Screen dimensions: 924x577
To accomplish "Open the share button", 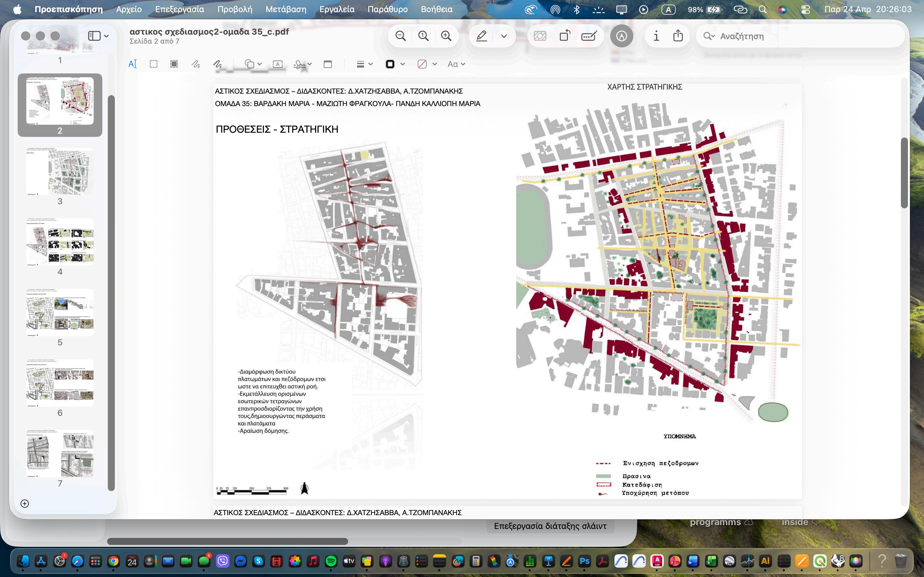I will (x=678, y=36).
